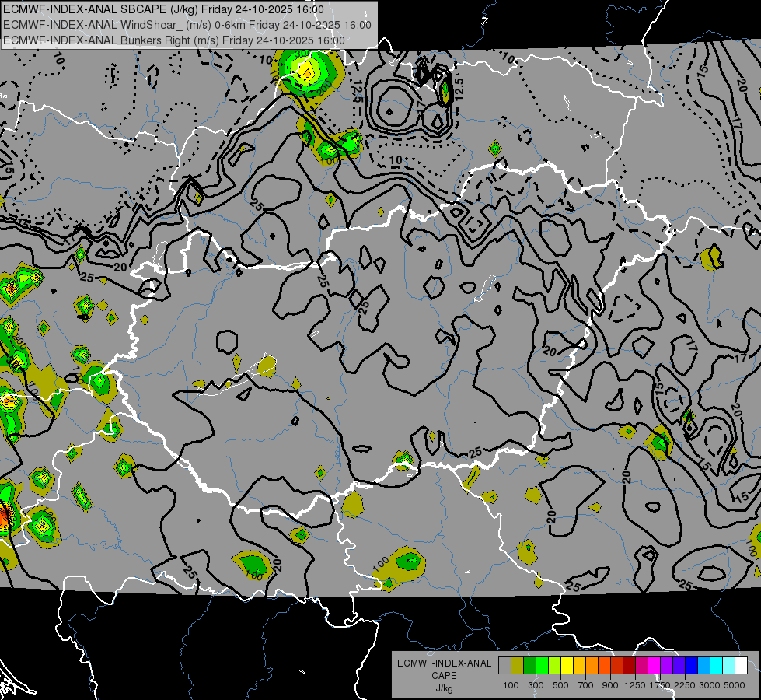Select the dark green legend swatch
This screenshot has width=761, height=700.
(x=529, y=666)
